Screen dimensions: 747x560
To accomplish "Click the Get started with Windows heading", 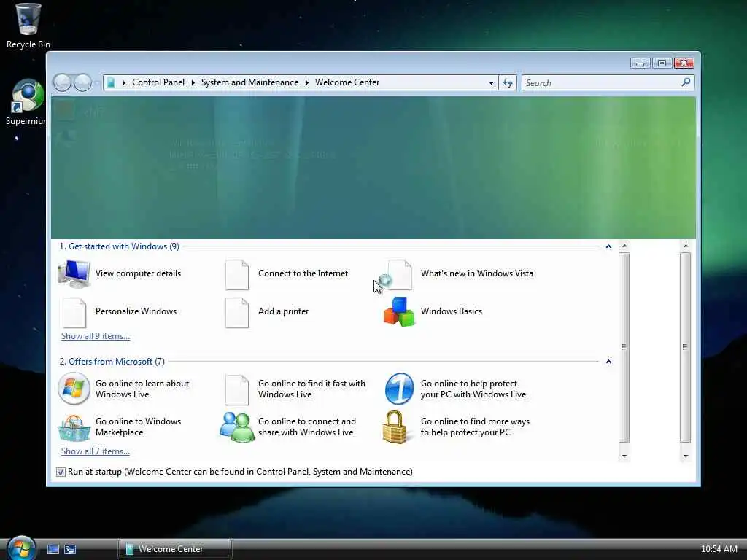I will point(119,246).
